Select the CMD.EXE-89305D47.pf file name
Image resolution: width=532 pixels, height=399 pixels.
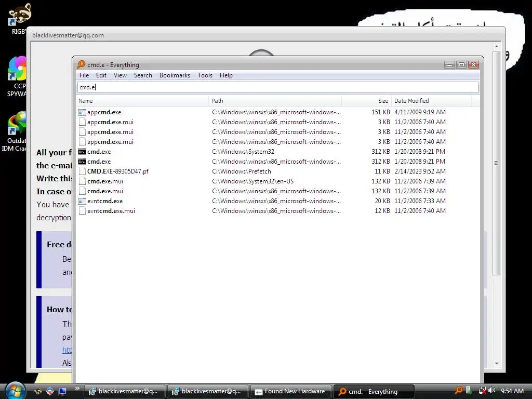tap(118, 171)
